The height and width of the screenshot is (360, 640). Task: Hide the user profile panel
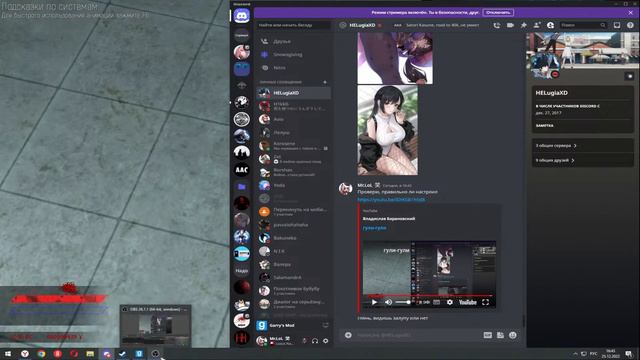pyautogui.click(x=551, y=25)
